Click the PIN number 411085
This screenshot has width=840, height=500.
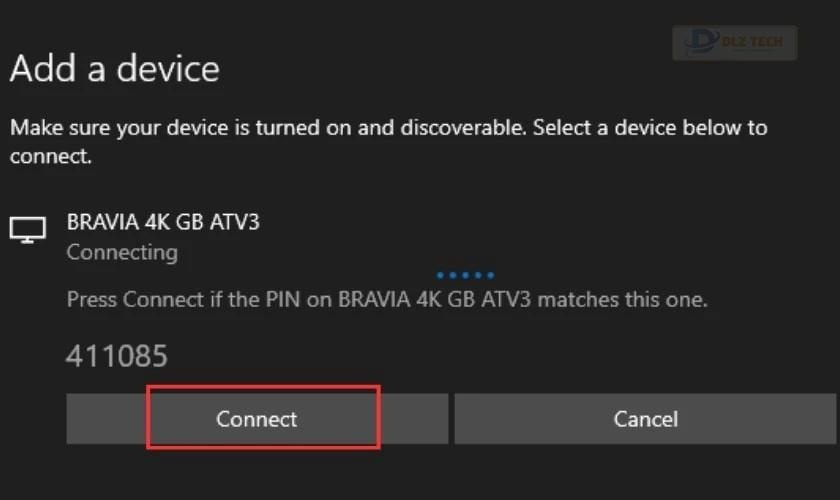pos(117,356)
